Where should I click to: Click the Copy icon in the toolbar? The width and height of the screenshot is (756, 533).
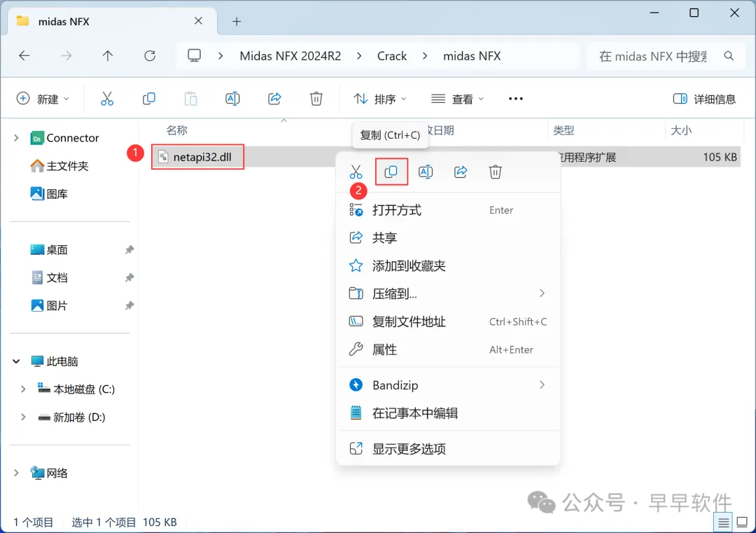(x=149, y=99)
